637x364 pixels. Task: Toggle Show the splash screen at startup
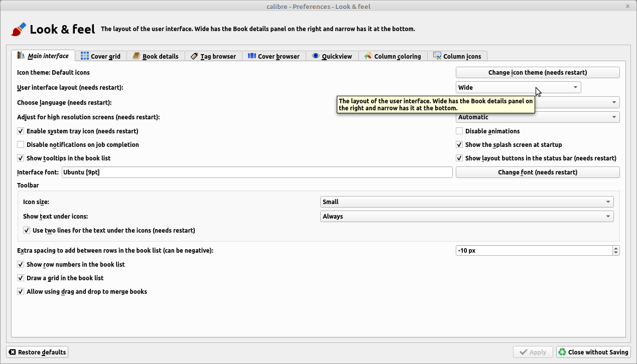[459, 144]
